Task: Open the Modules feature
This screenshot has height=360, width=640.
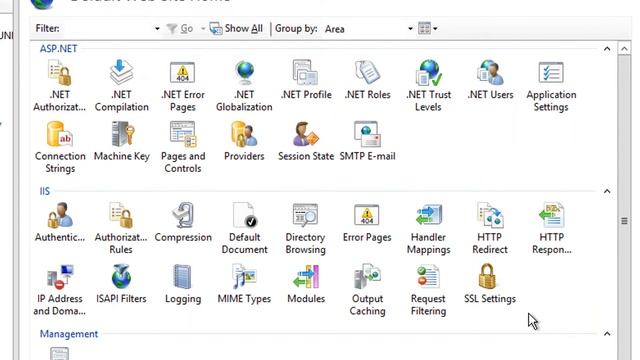Action: pyautogui.click(x=306, y=284)
